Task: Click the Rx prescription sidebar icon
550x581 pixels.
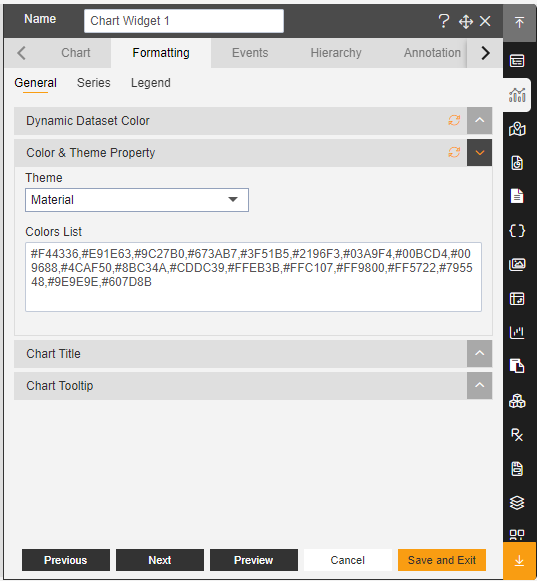Action: point(517,435)
